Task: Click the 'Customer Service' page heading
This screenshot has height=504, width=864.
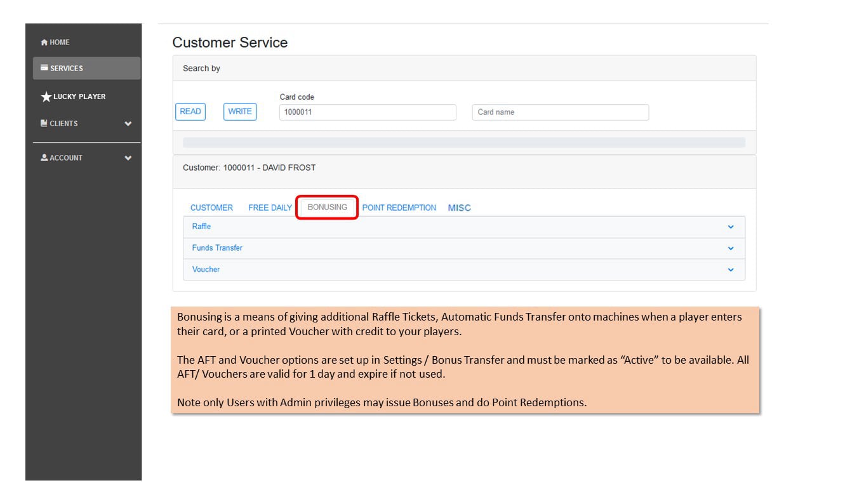Action: [230, 43]
